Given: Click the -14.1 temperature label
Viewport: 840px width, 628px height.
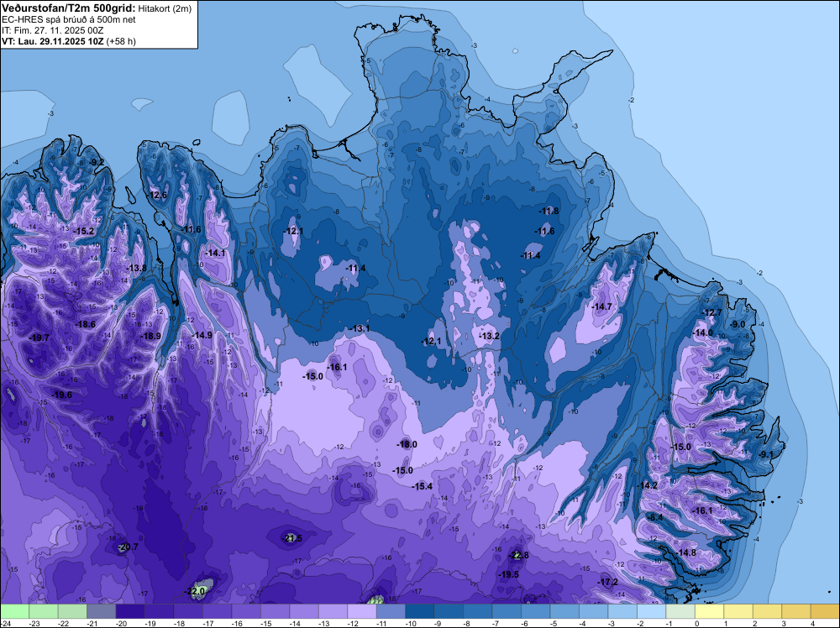Looking at the screenshot, I should [x=215, y=253].
